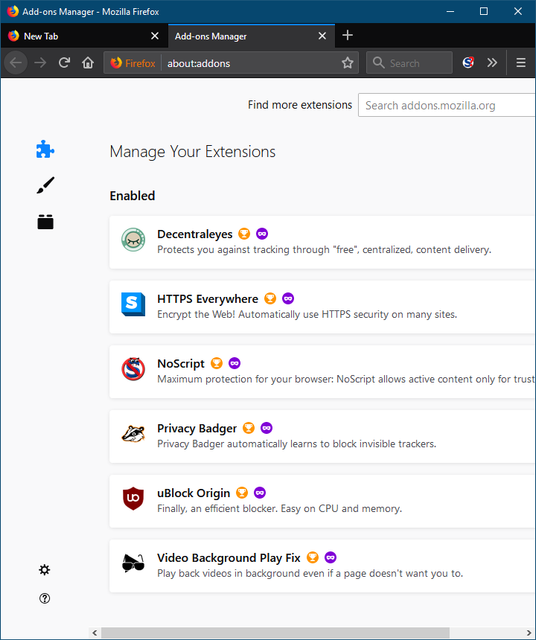The image size is (536, 640).
Task: Go back one page
Action: (16, 62)
